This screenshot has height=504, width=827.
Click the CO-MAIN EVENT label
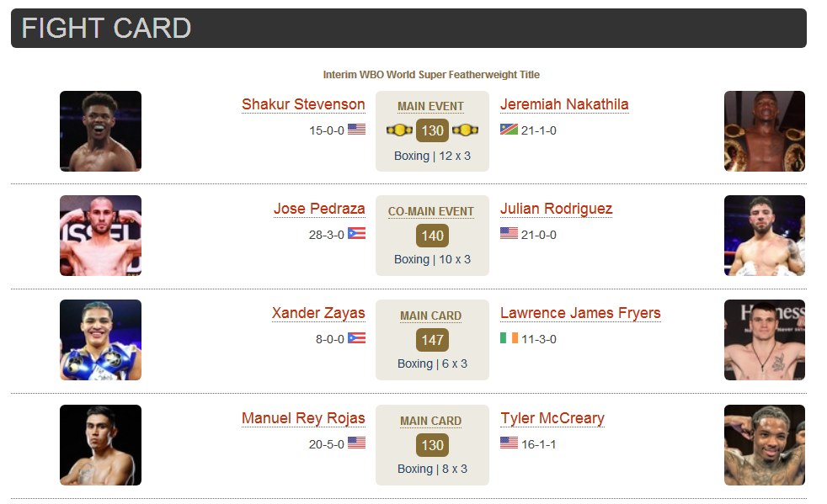point(431,211)
